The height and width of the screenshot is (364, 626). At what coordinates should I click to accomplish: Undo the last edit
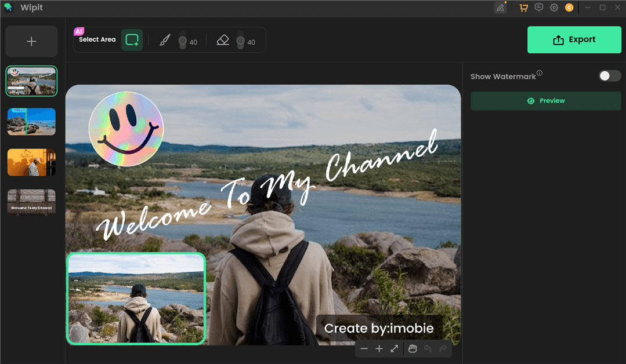pos(428,348)
